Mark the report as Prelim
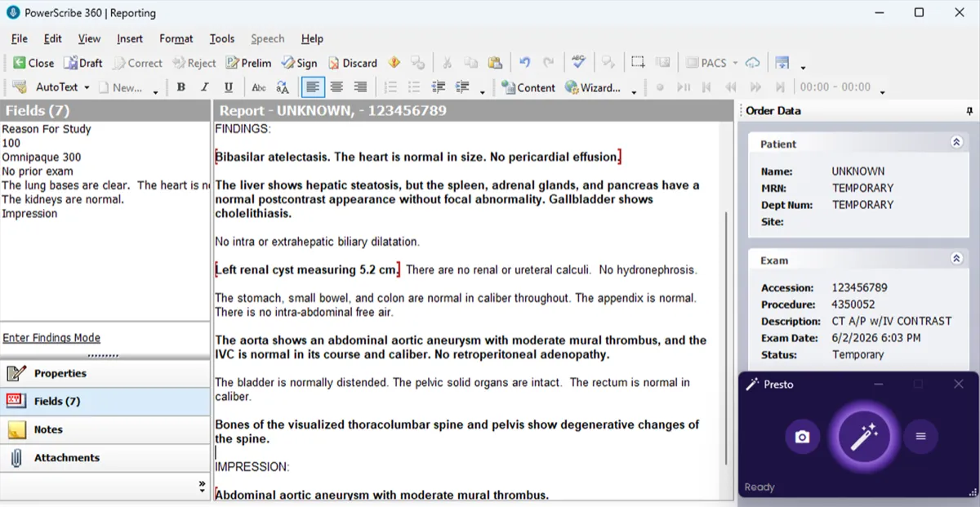The width and height of the screenshot is (980, 507). [248, 63]
